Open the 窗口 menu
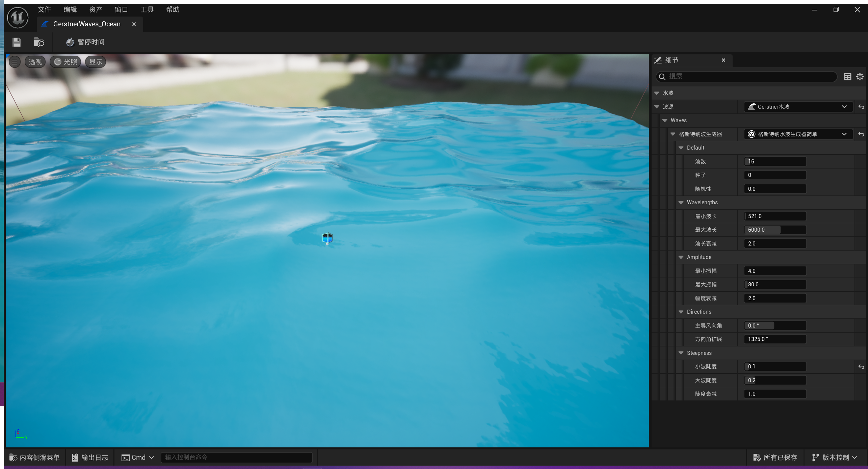868x469 pixels. 121,9
